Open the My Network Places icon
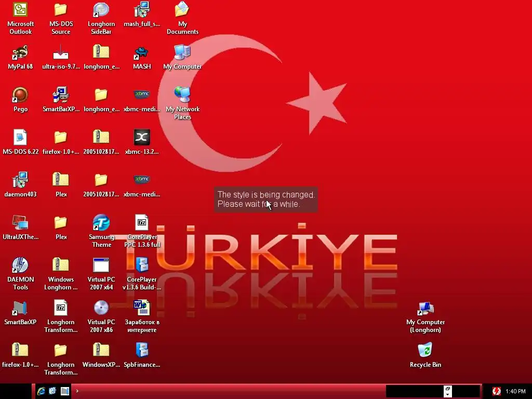Viewport: 532px width, 399px height. 182,95
